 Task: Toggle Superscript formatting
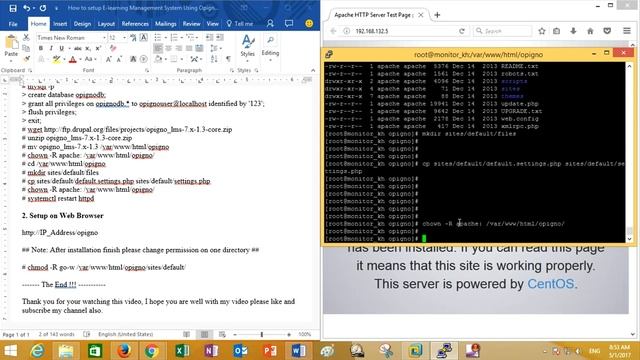click(98, 49)
